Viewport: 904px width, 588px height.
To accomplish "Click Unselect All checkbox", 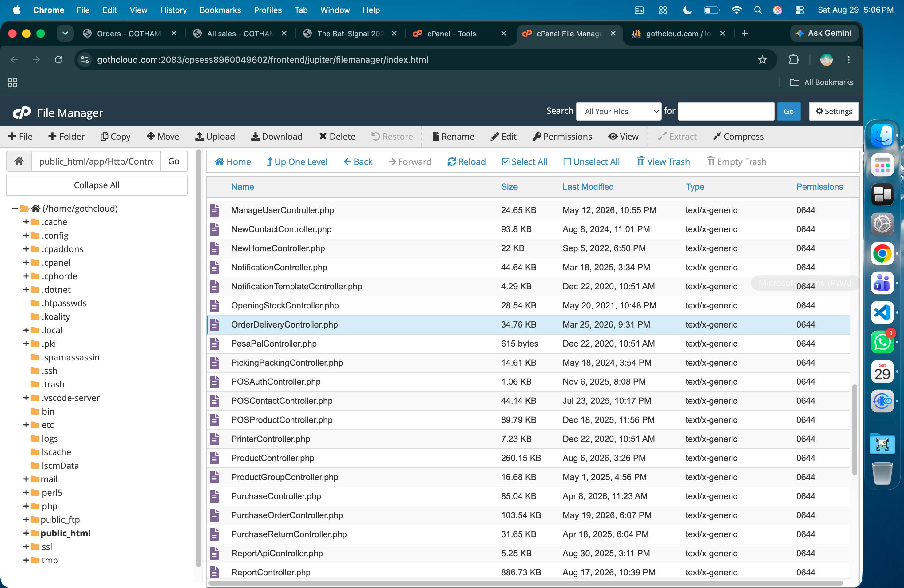I will [x=591, y=162].
